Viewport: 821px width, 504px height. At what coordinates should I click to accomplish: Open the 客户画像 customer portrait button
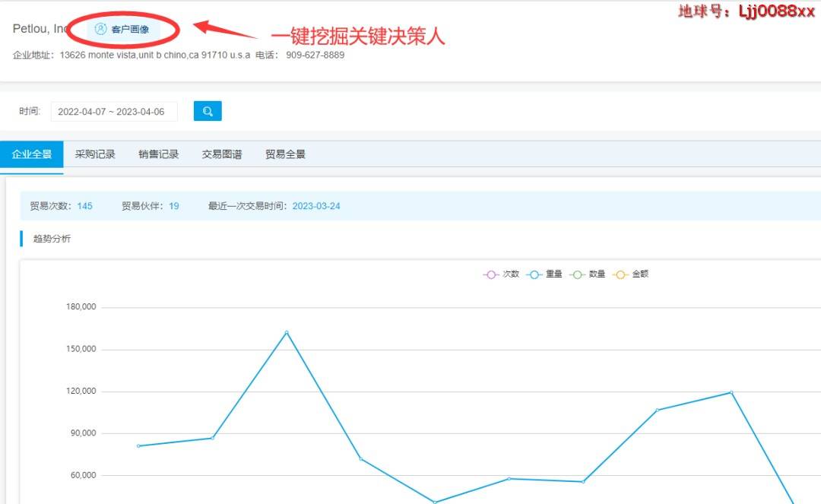coord(122,30)
